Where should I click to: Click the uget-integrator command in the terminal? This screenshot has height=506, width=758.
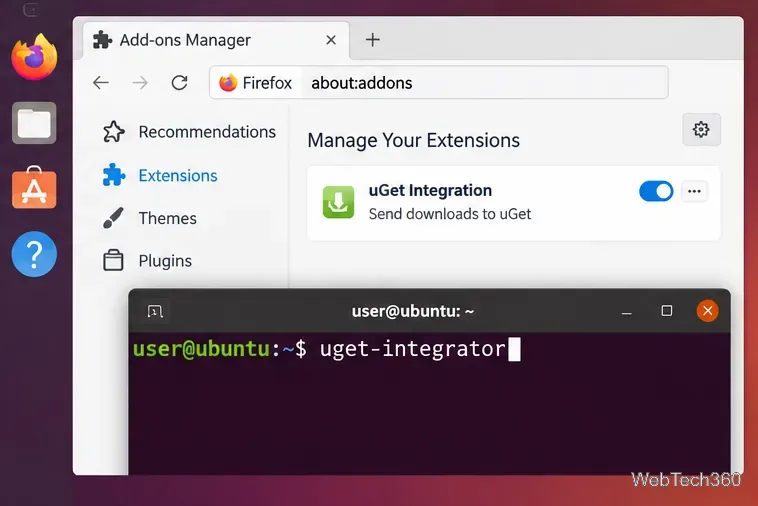point(413,348)
